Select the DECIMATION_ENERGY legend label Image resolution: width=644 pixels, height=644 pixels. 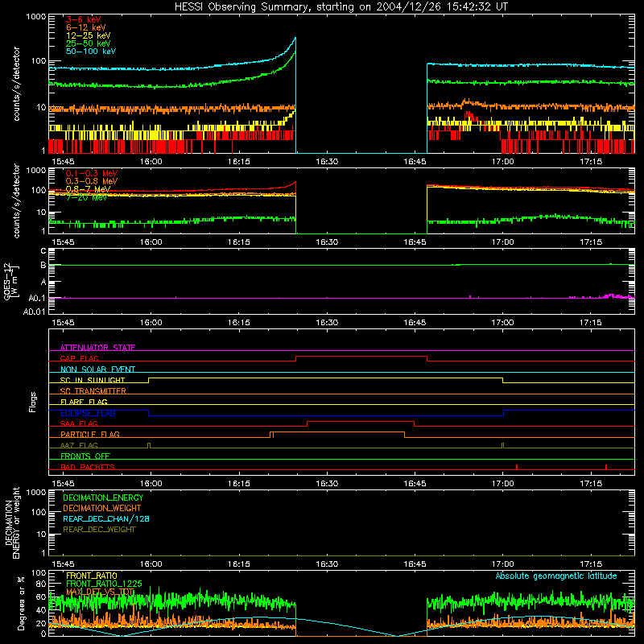click(x=103, y=497)
